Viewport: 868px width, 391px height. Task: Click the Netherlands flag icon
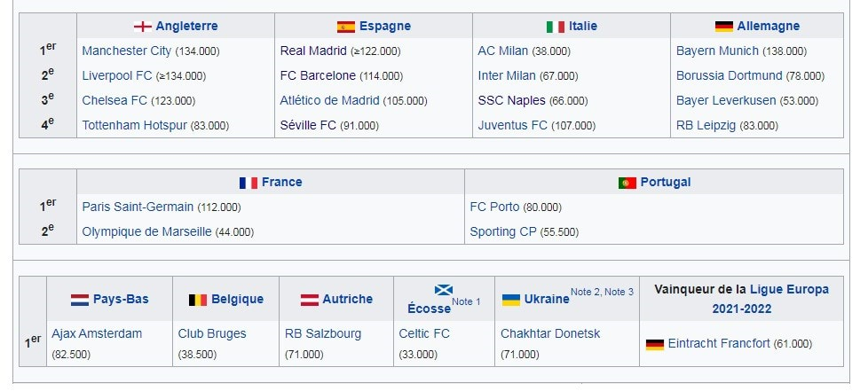coord(80,300)
